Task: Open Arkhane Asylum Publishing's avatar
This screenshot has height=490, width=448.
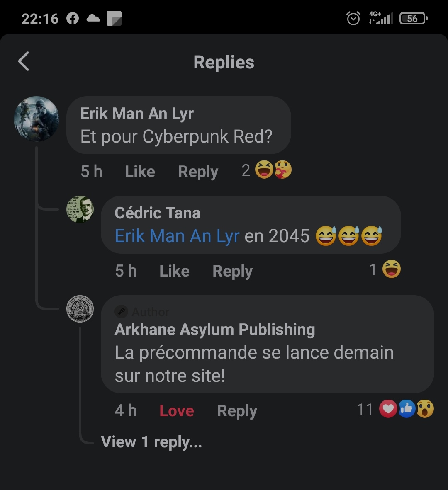Action: (x=80, y=309)
